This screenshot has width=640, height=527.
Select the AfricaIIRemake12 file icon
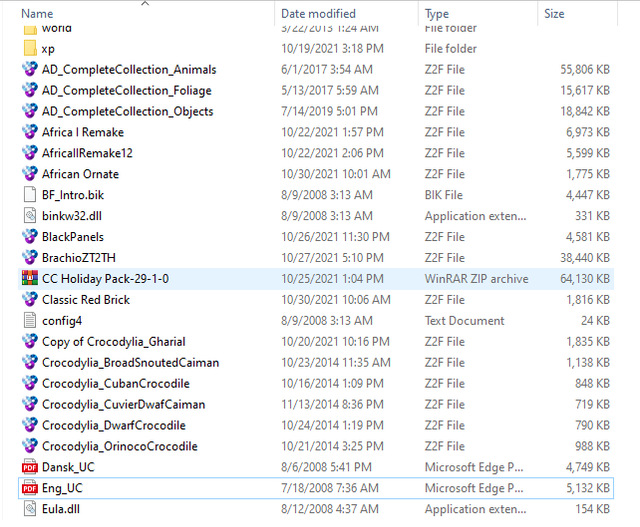[30, 153]
